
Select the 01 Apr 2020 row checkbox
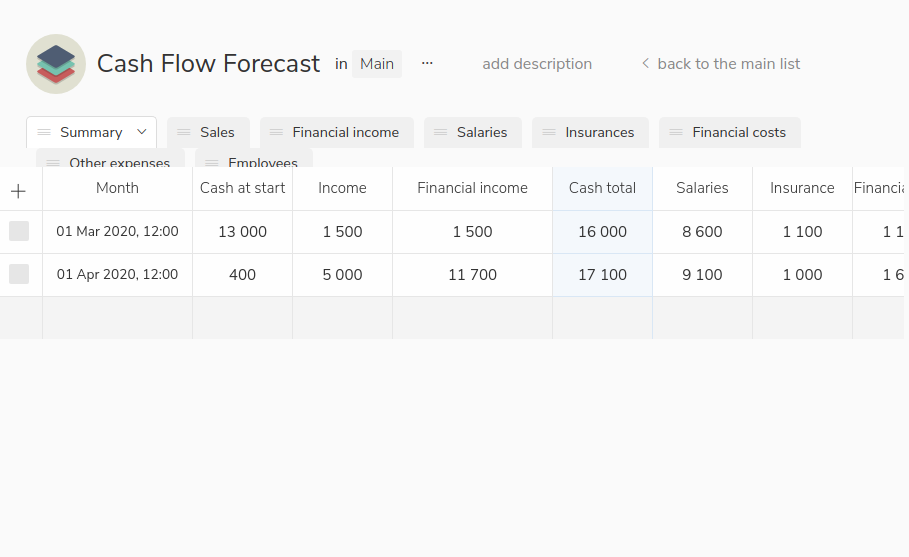pyautogui.click(x=19, y=274)
